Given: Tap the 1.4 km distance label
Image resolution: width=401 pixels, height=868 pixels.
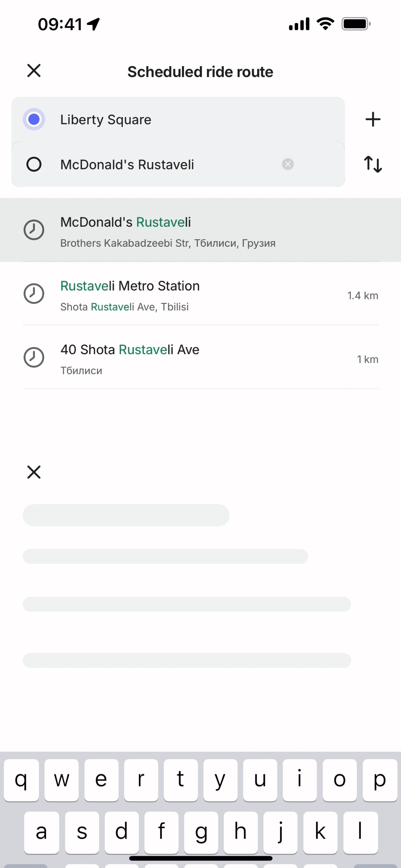Looking at the screenshot, I should point(362,296).
